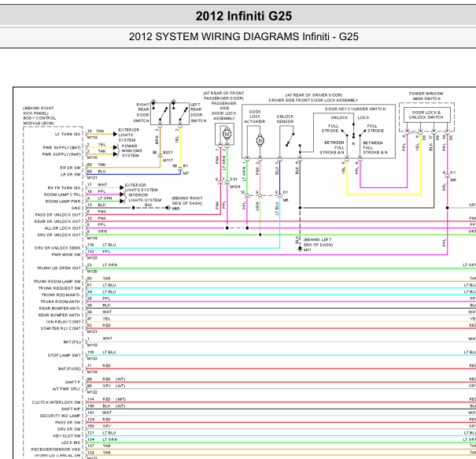Click 'ALL DR LOCK OUT' label
The image size is (476, 459).
pyautogui.click(x=62, y=228)
